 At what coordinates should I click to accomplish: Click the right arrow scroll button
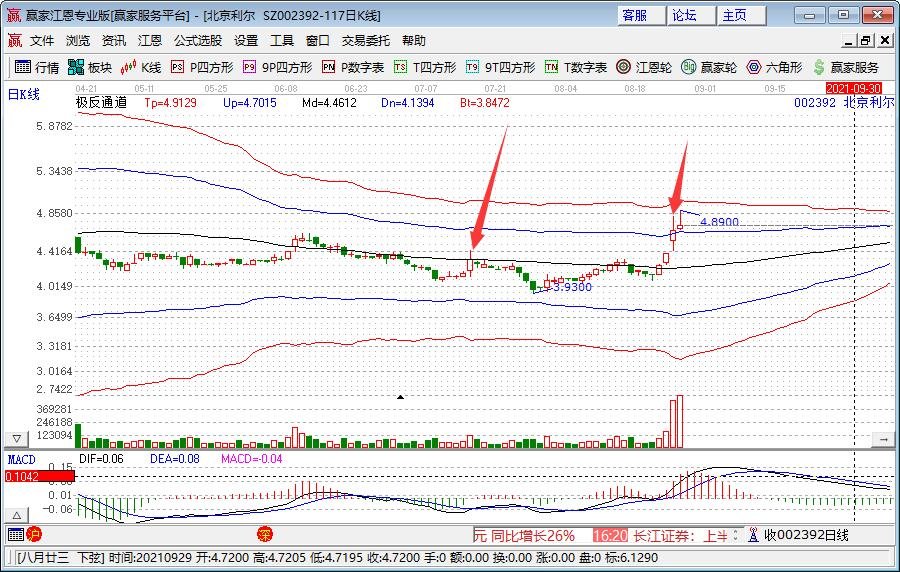883,439
